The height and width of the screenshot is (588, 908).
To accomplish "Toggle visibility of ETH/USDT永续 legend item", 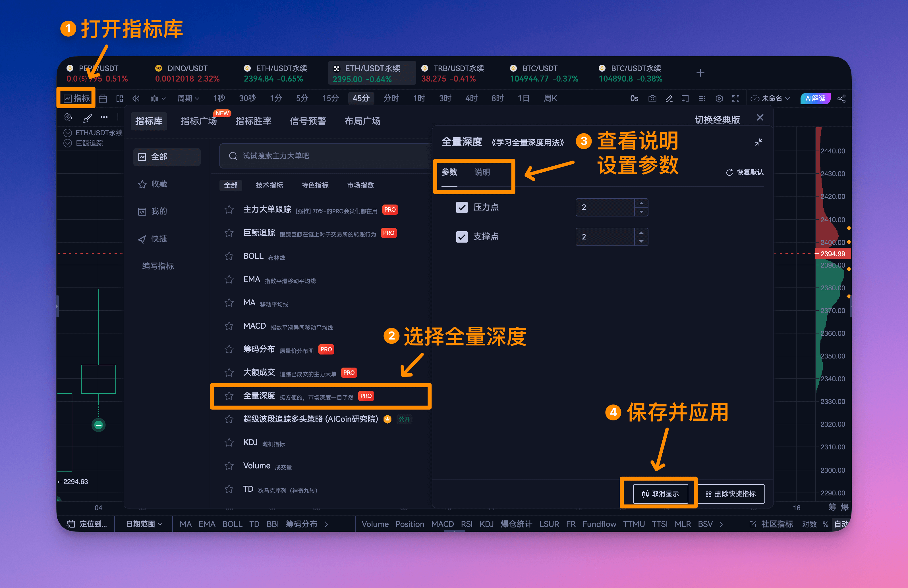I will pyautogui.click(x=68, y=133).
